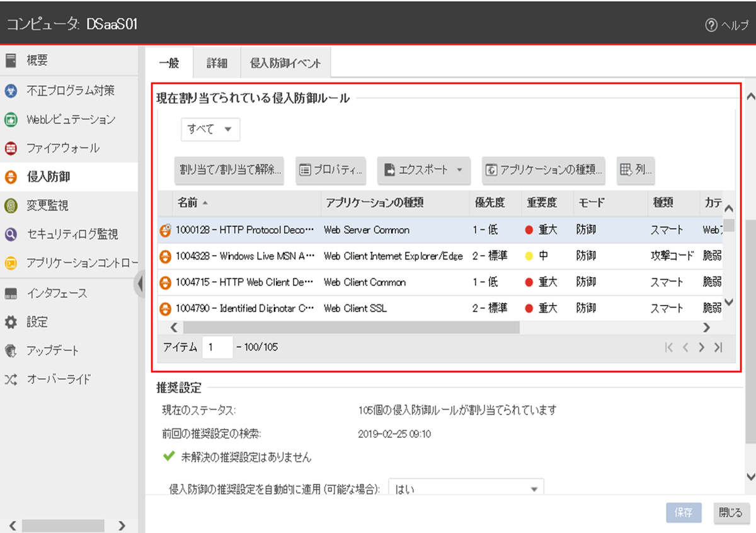The width and height of the screenshot is (756, 533).
Task: Go to next page of rules list
Action: (x=701, y=348)
